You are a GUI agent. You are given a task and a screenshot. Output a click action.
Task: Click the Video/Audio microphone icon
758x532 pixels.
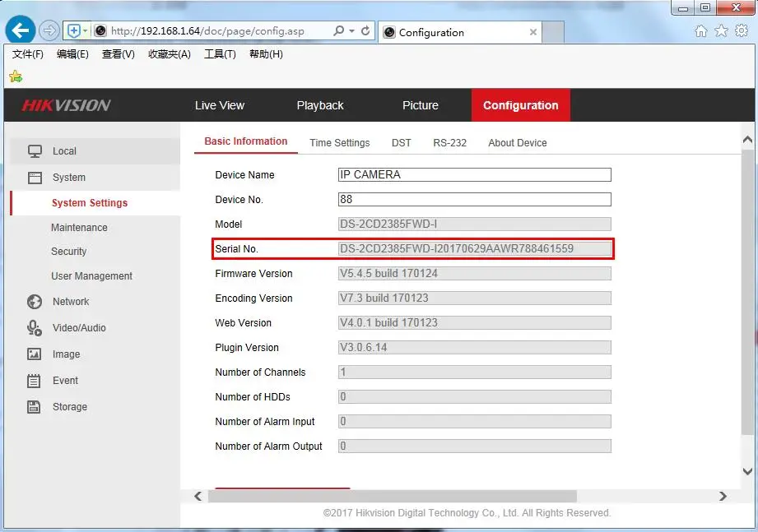(35, 328)
